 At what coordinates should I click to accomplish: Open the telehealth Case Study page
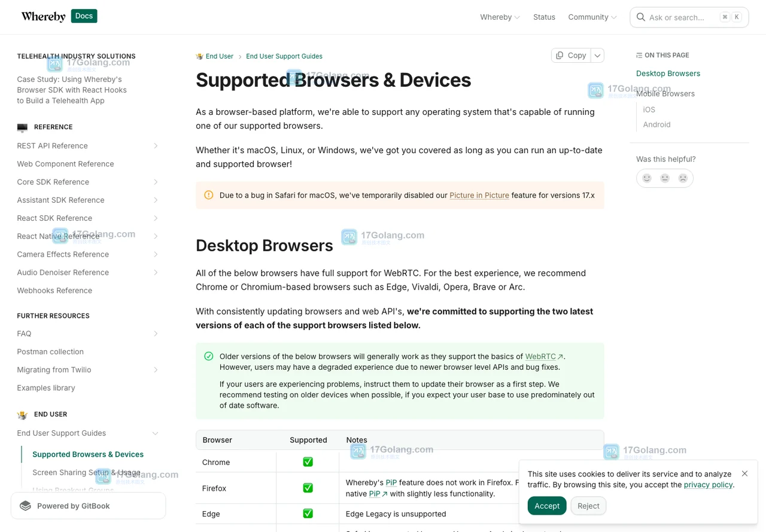pyautogui.click(x=72, y=90)
